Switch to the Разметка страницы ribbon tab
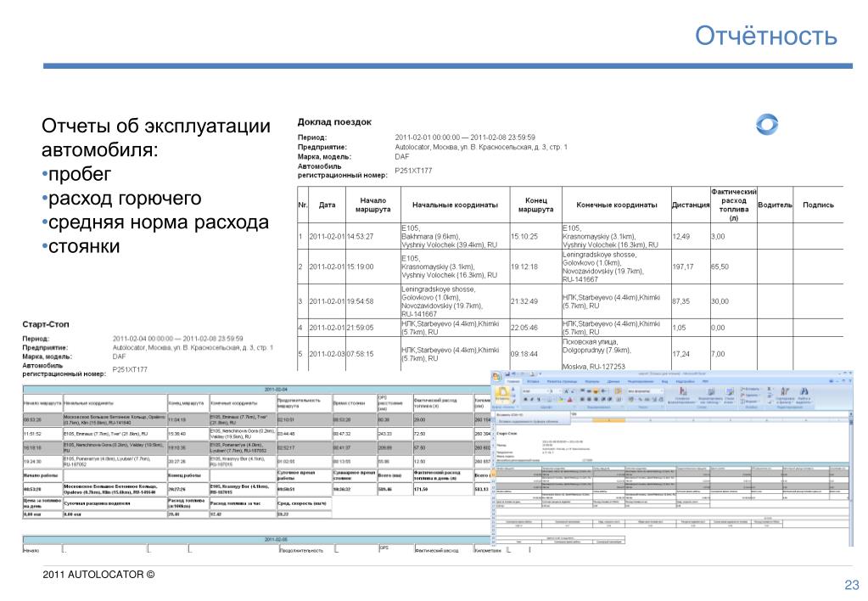Image resolution: width=868 pixels, height=601 pixels. pos(562,382)
